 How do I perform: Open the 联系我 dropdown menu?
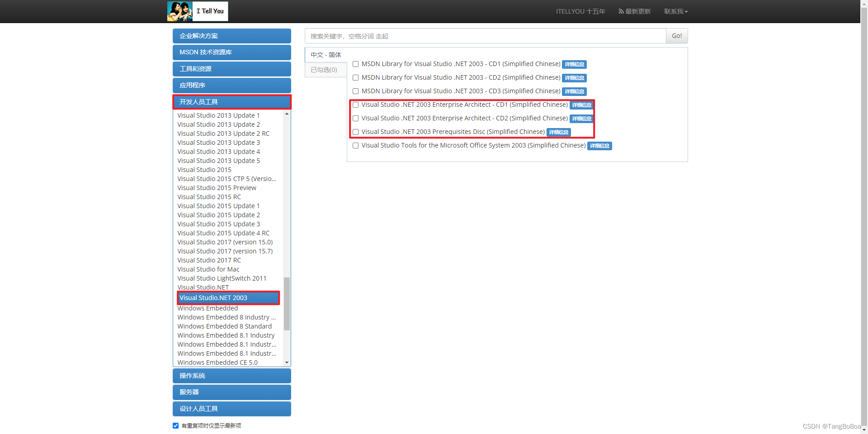coord(676,11)
